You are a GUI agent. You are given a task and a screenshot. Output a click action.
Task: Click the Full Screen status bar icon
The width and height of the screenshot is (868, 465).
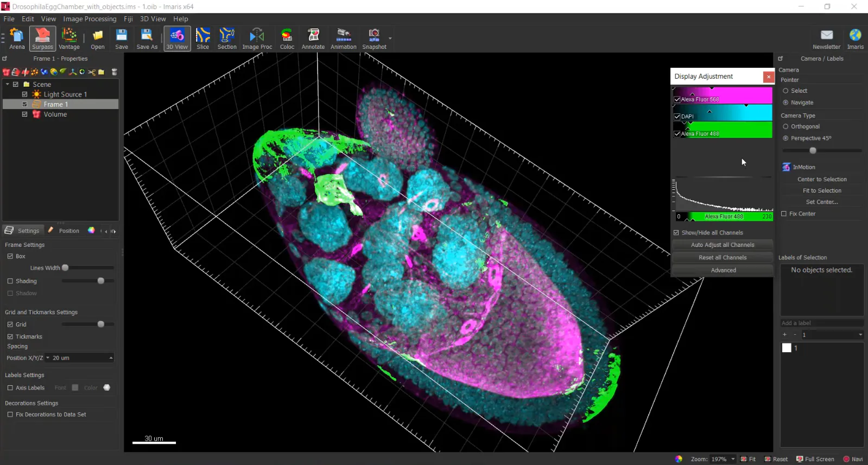coord(815,459)
